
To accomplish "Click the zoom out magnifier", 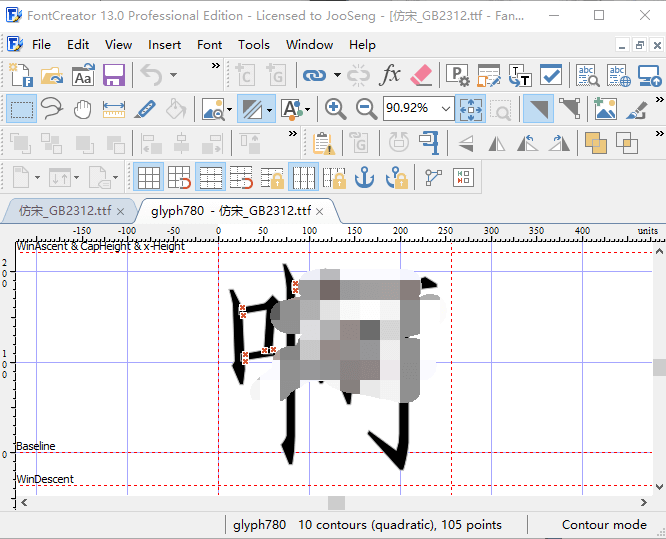I will click(x=366, y=109).
